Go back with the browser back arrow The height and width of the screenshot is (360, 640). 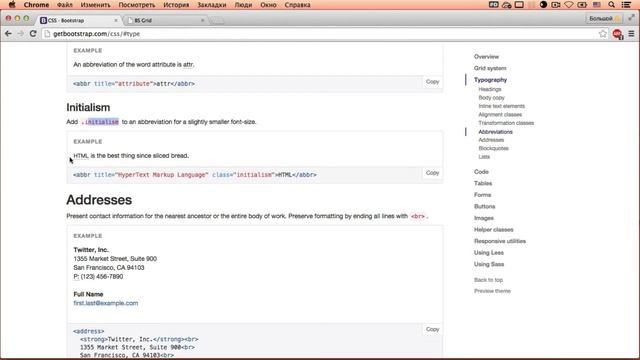[x=8, y=34]
